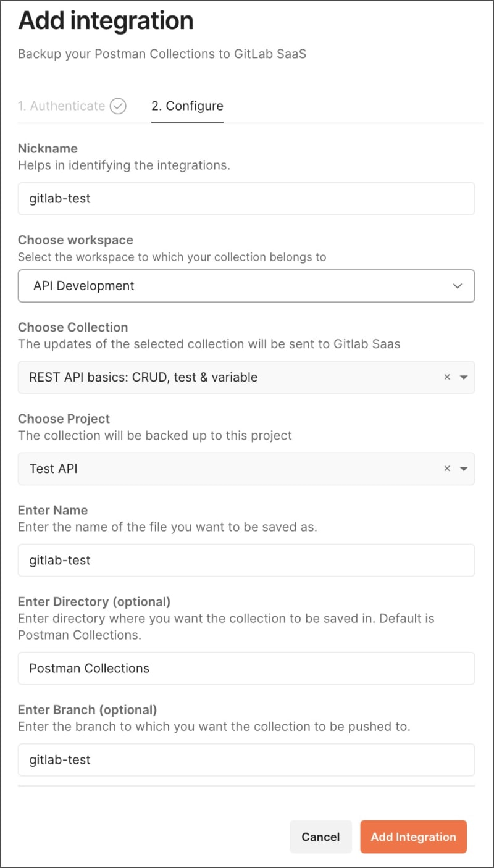The width and height of the screenshot is (494, 868).
Task: Click the caret icon on the collection selector
Action: (x=463, y=377)
